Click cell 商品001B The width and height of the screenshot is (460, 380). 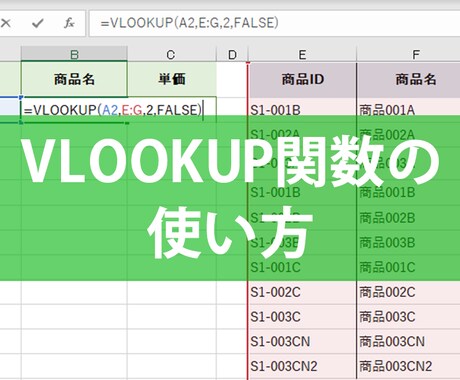click(409, 192)
